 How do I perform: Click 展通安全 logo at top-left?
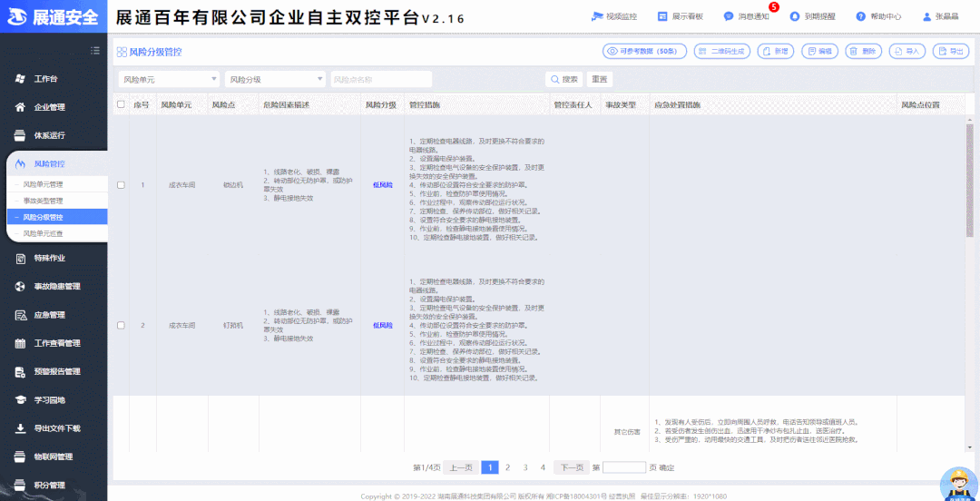pyautogui.click(x=54, y=17)
